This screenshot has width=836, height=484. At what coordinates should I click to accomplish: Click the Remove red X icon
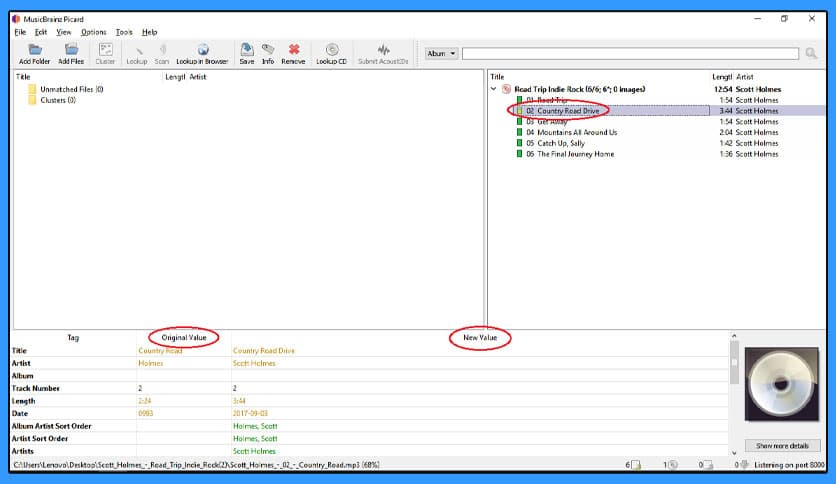(x=293, y=50)
